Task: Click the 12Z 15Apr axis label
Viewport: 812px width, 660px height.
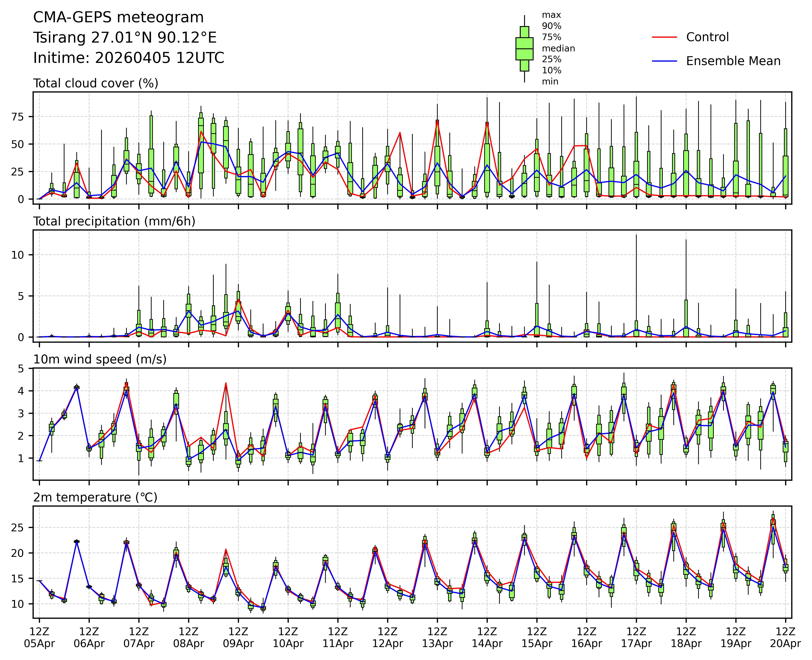Action: coord(536,638)
